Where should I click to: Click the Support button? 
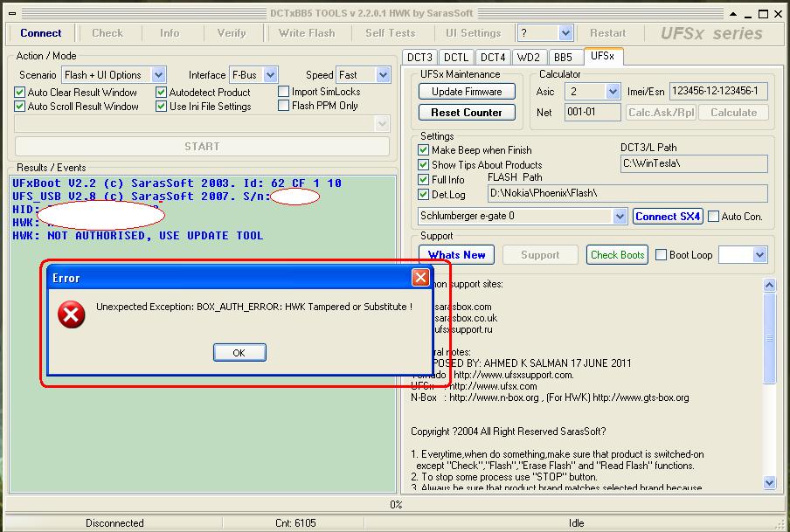pyautogui.click(x=540, y=255)
